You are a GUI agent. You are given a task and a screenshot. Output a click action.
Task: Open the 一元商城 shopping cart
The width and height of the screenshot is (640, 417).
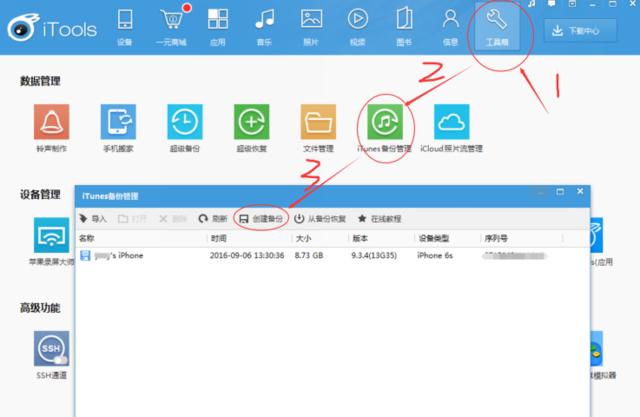point(171,27)
